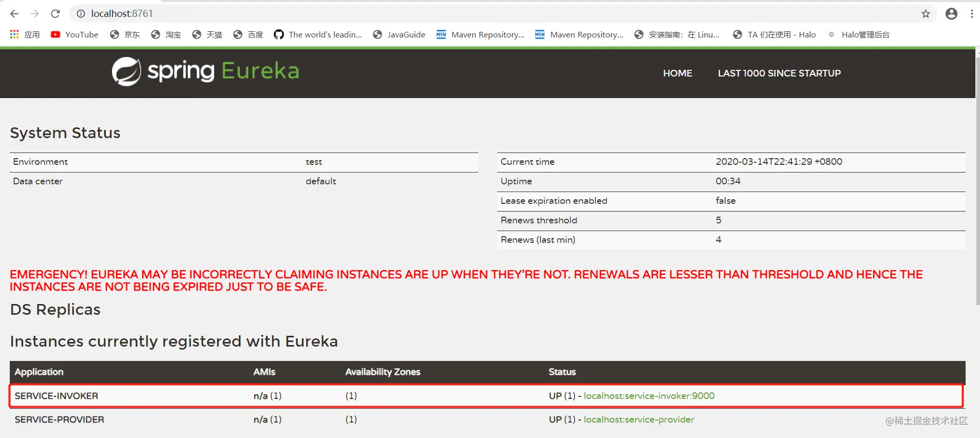Select the Environment value 'test'
Screen dimensions: 980x438
tap(314, 162)
